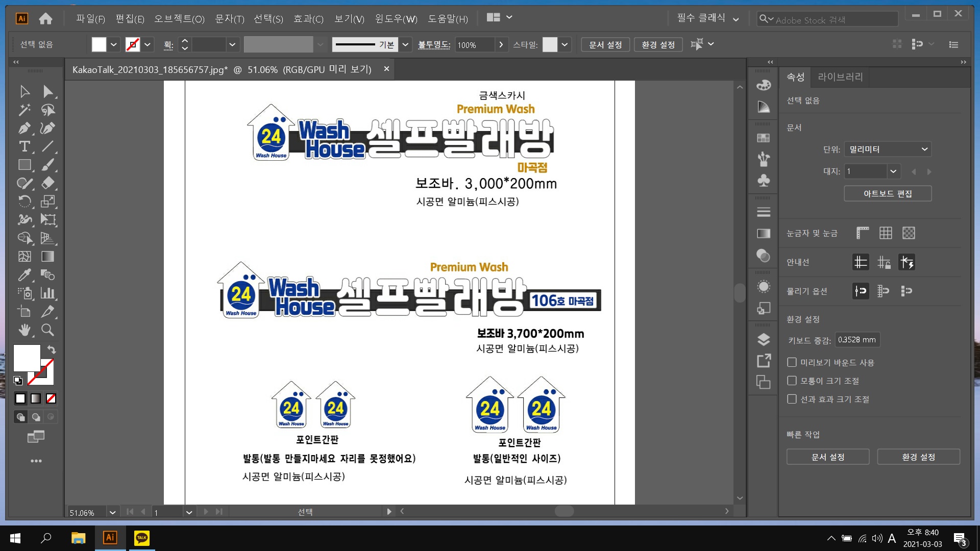Select the Type tool

[24, 146]
